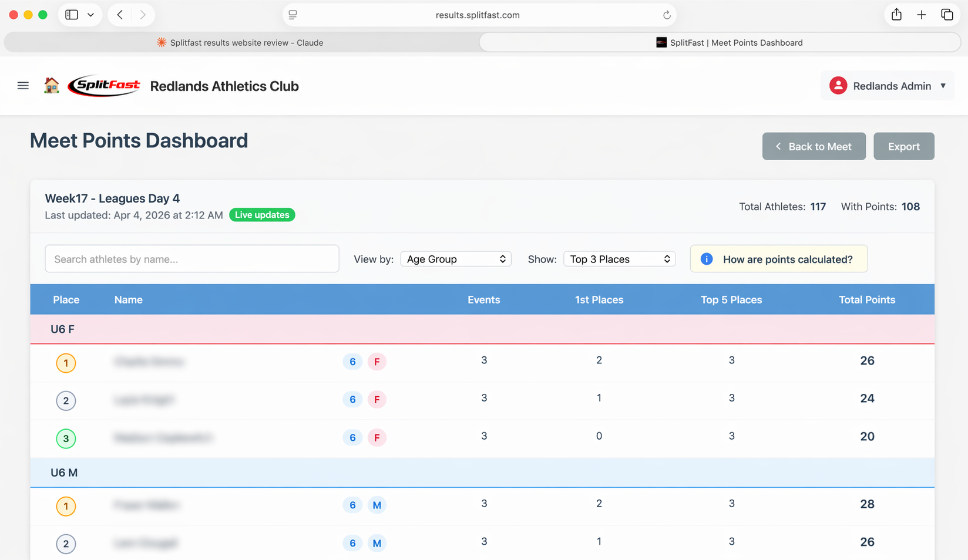Click the Redlands Admin avatar icon
968x560 pixels.
pos(838,85)
